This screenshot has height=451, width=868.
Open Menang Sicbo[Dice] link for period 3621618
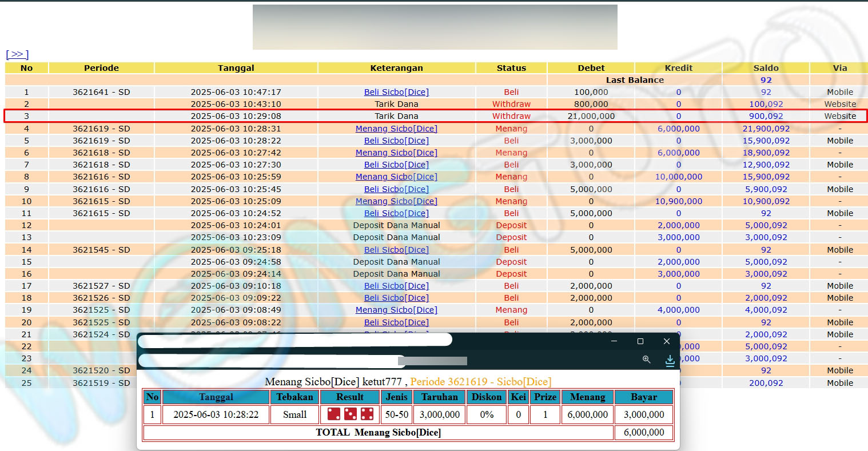click(396, 153)
